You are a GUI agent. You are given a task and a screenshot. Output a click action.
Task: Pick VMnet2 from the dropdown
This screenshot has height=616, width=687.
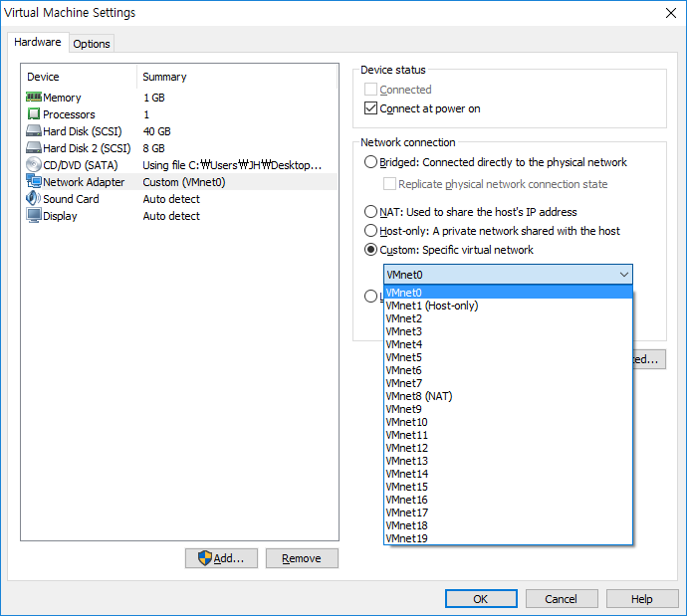click(x=508, y=318)
